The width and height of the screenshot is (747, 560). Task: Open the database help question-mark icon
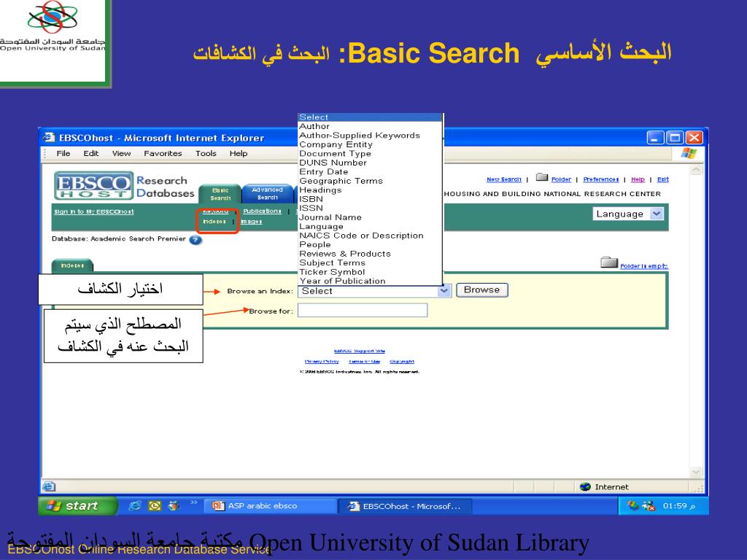[196, 240]
